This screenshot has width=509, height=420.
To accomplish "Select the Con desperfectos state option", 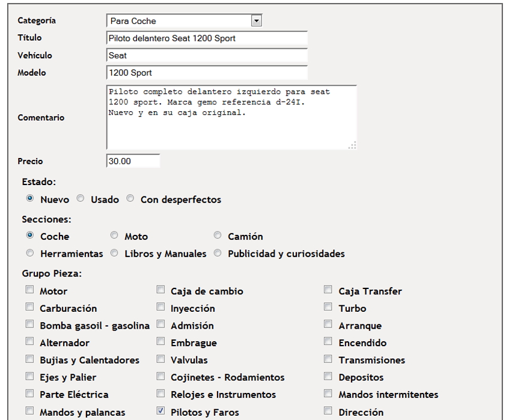I will click(130, 199).
